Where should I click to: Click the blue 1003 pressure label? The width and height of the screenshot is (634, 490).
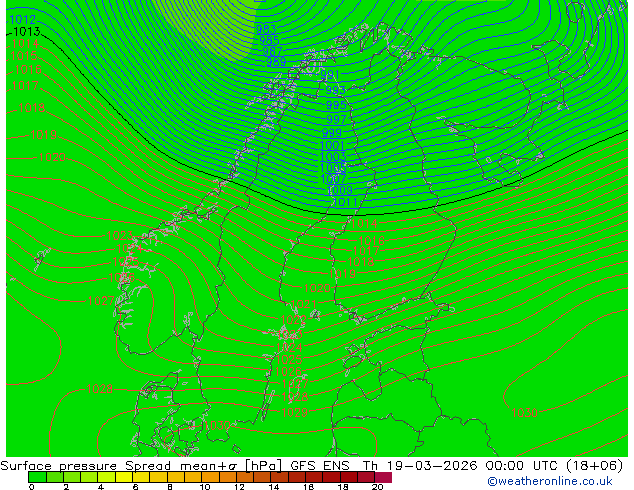(x=333, y=157)
